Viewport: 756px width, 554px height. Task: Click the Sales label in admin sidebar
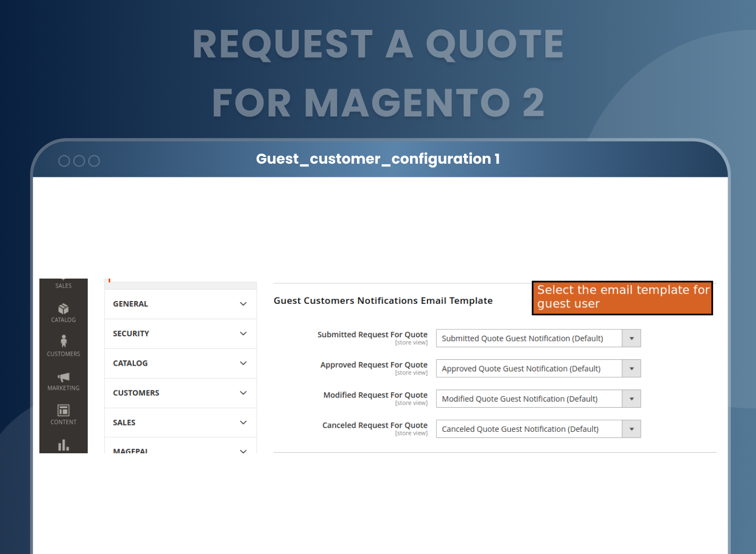[64, 285]
